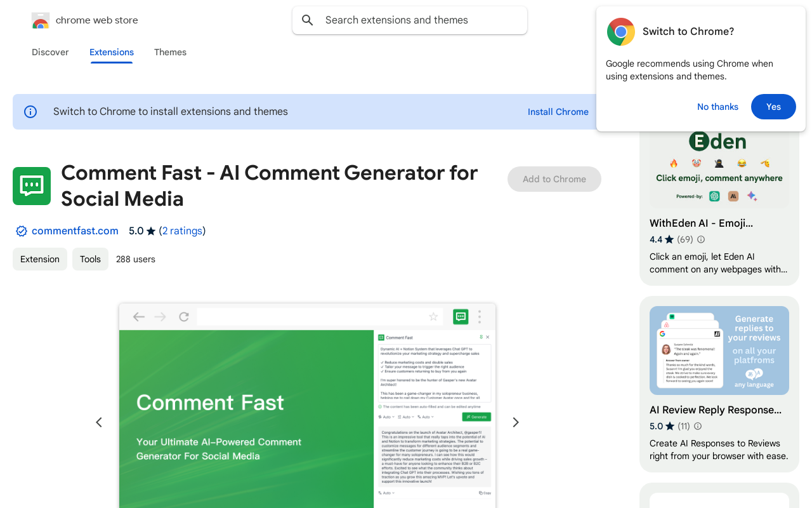Image resolution: width=812 pixels, height=508 pixels.
Task: Go to the next screenshot slide
Action: pos(516,422)
